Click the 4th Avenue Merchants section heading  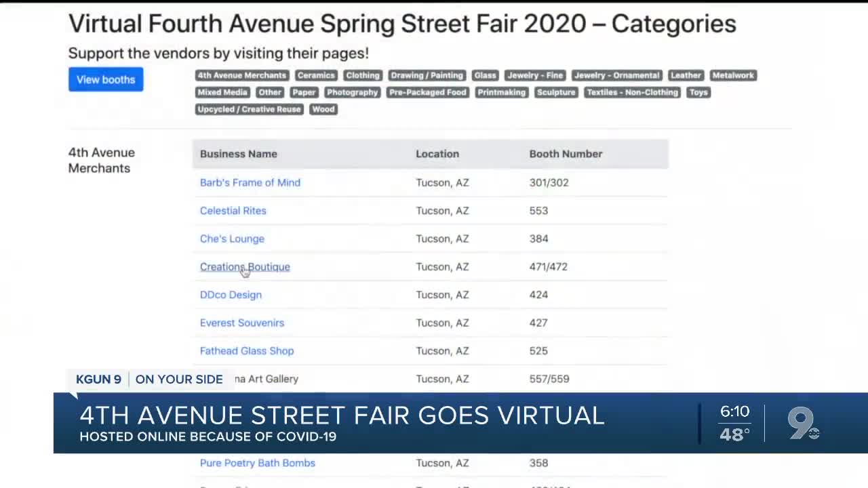[102, 161]
